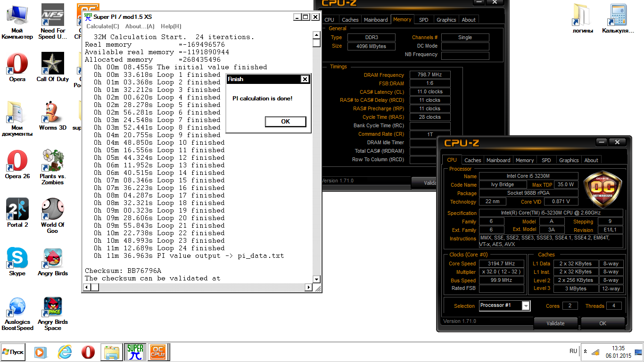Click Super PI vertical scrollbar up arrow
Screen dimensions: 644x362
click(316, 35)
